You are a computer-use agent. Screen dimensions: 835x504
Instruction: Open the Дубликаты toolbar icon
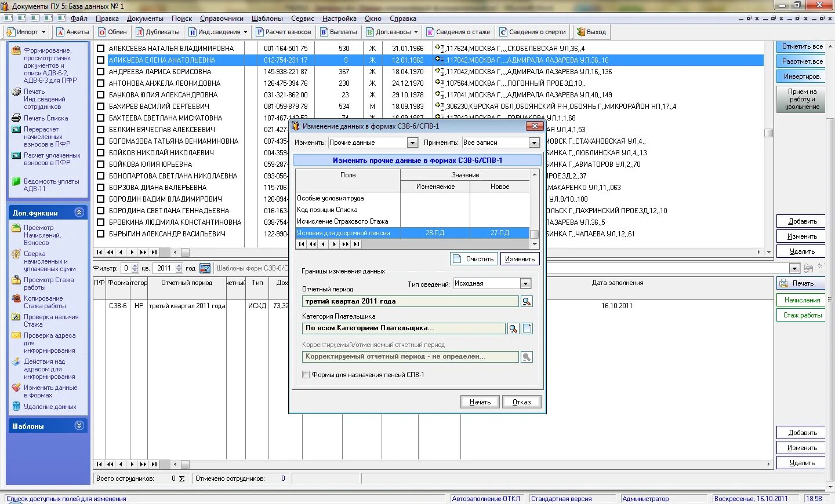(x=140, y=32)
